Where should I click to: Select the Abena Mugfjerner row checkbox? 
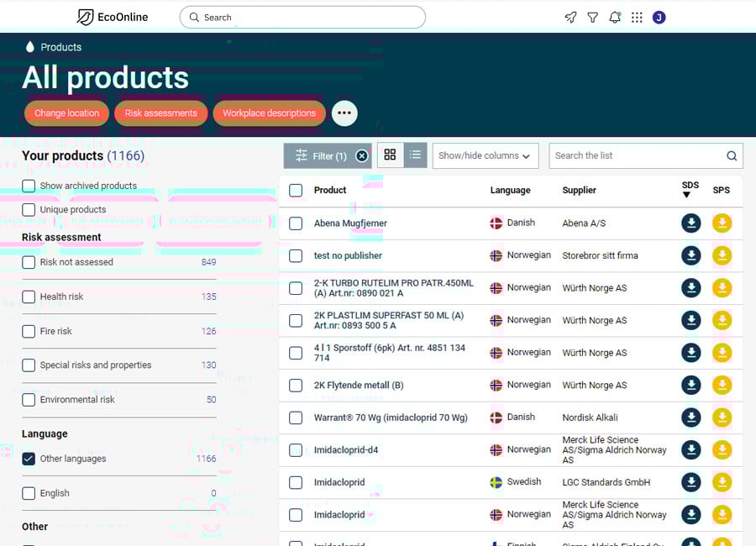coord(296,223)
